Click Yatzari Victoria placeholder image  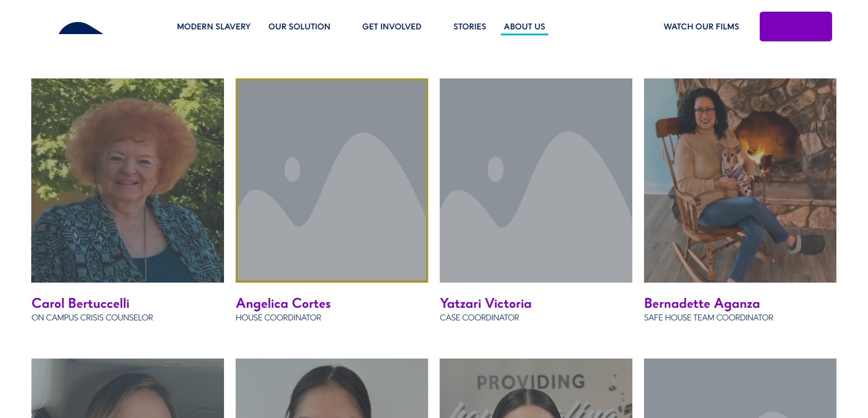[x=536, y=180]
